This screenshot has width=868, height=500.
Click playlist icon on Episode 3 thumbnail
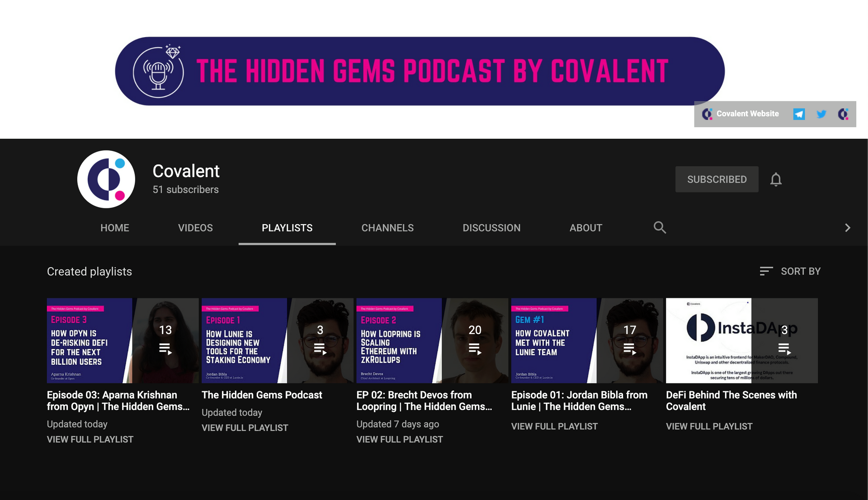pos(165,349)
